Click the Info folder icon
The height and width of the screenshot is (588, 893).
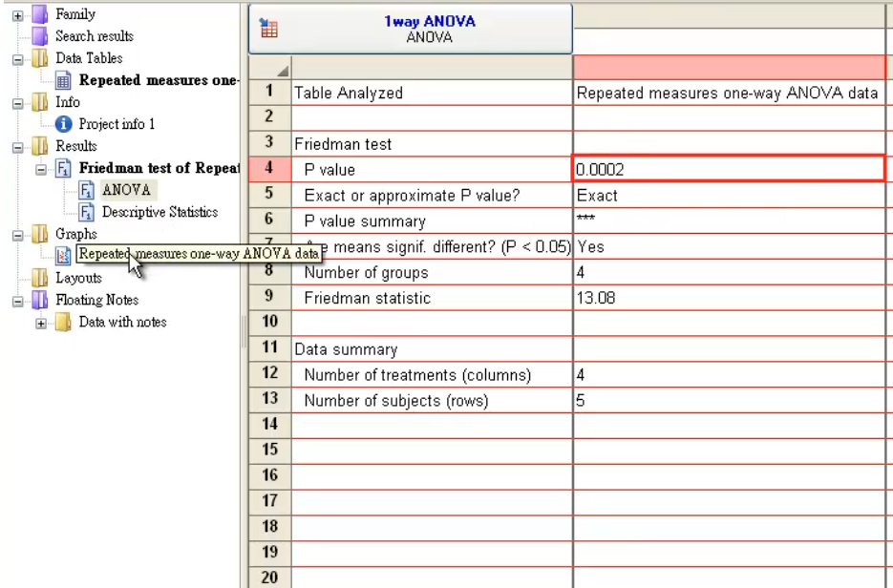tap(40, 102)
